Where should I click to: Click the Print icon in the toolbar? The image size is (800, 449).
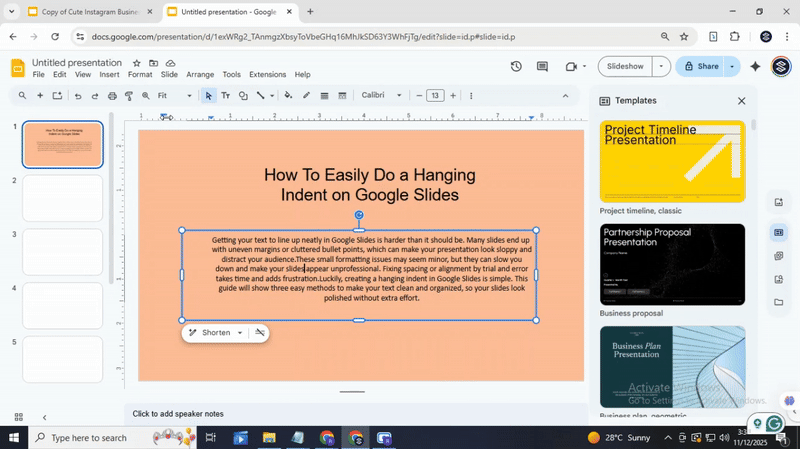click(x=112, y=96)
